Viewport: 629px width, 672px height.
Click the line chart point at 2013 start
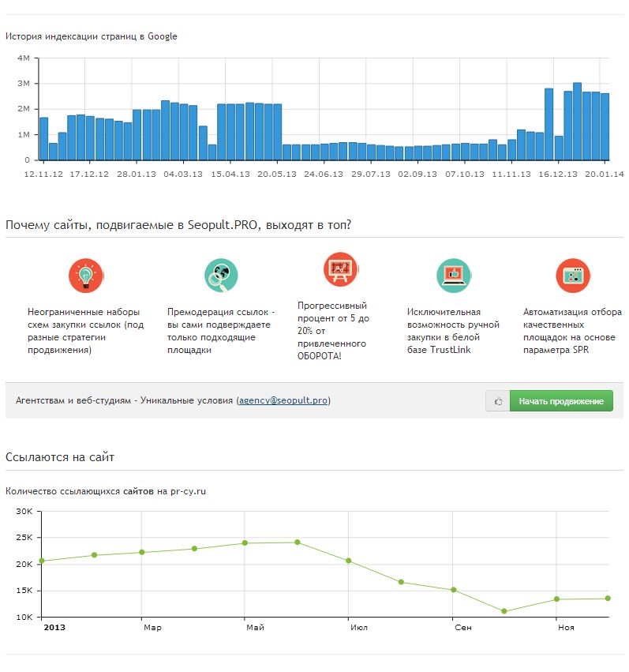pos(42,561)
